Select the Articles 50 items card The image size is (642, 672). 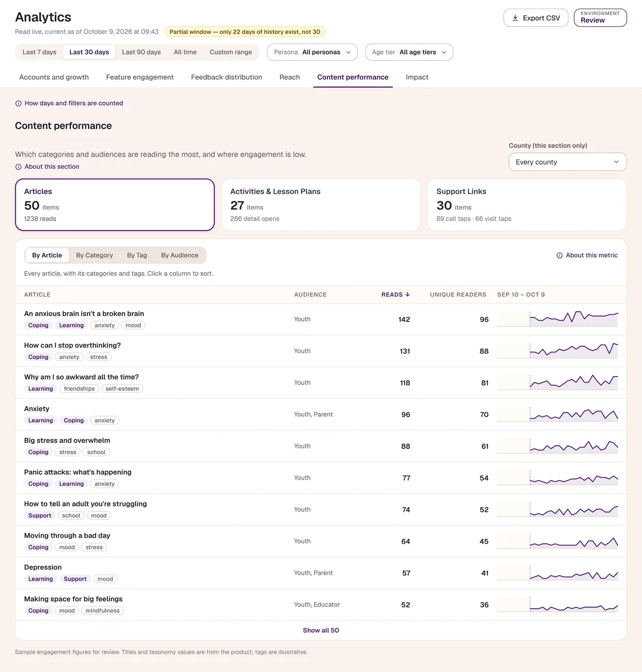click(115, 205)
